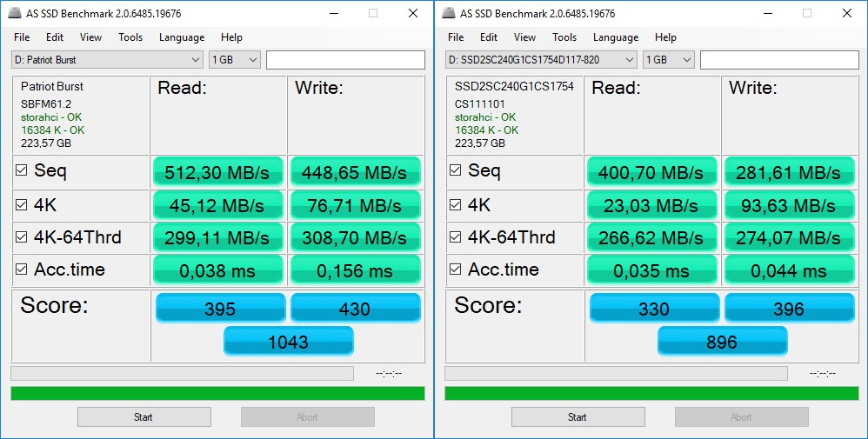Toggle 4K checkbox in Patriot Burst window

click(x=21, y=205)
